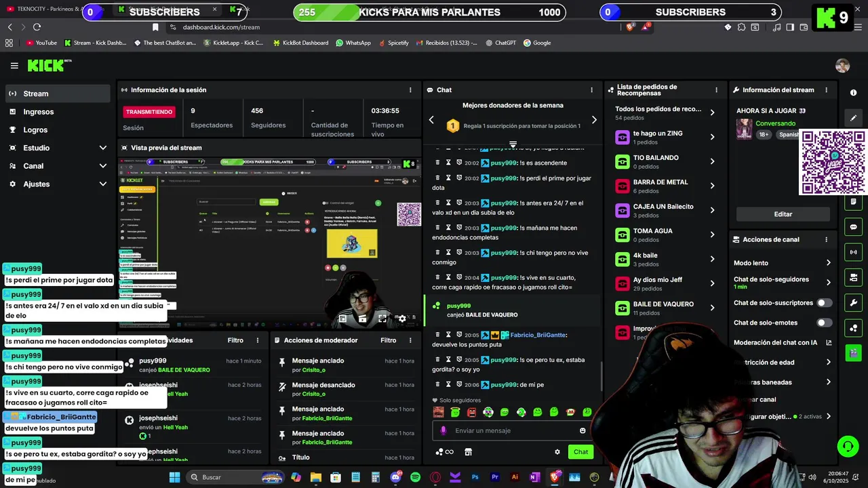Timeout Fabricio_BriiGantte using the hourglass icon
868x488 pixels.
448,335
